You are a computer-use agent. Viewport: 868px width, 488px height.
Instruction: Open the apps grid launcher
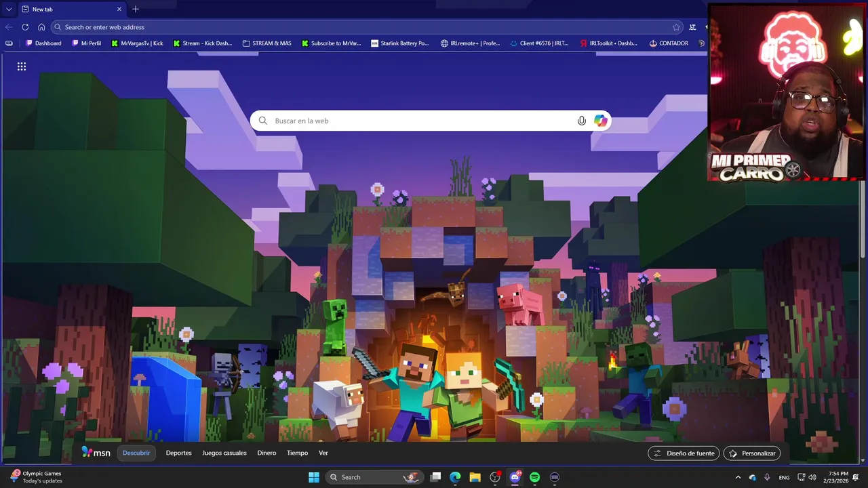click(x=22, y=66)
